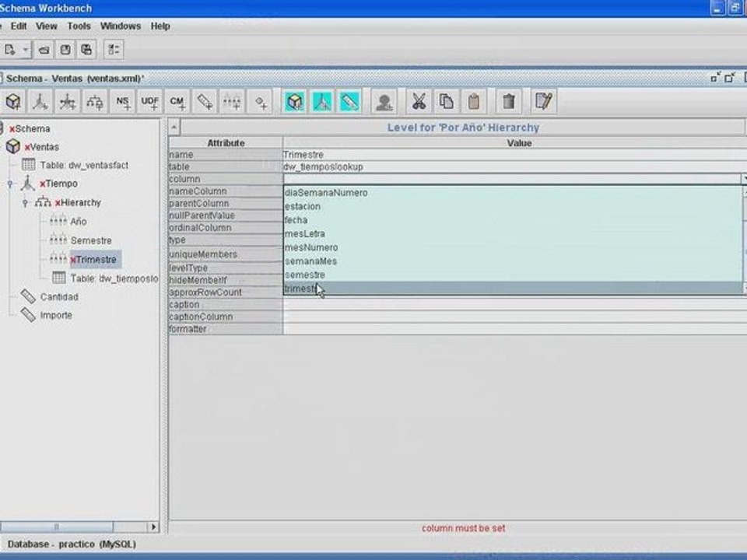The image size is (747, 560).
Task: Select the Hierarchy tree node
Action: (78, 203)
